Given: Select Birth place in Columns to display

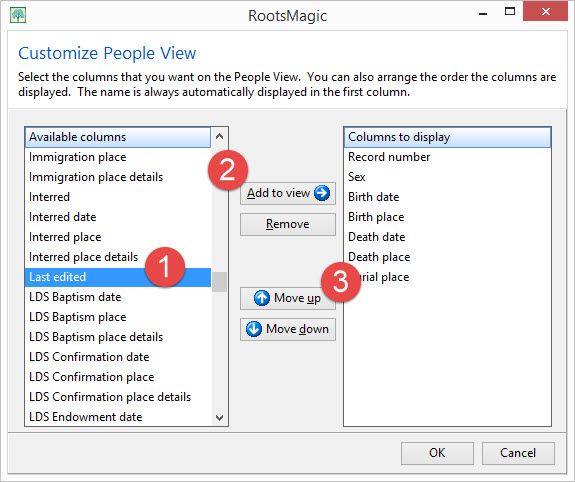Looking at the screenshot, I should point(447,217).
